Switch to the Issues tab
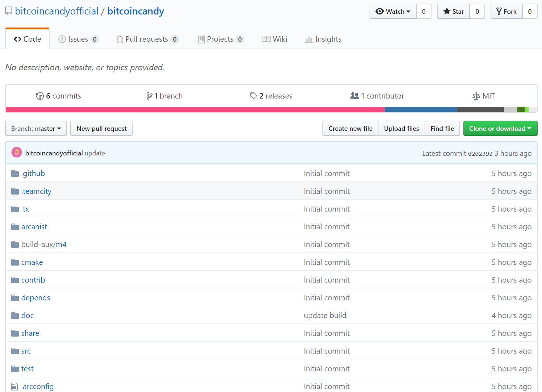Screen dimensions: 542x392 79,39
